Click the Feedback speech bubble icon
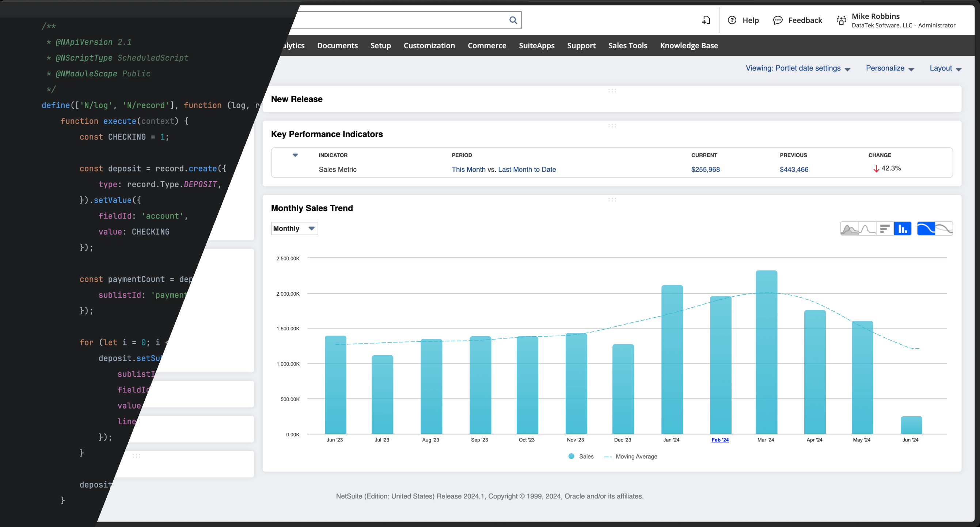Screen dimensions: 980x527 pyautogui.click(x=778, y=20)
